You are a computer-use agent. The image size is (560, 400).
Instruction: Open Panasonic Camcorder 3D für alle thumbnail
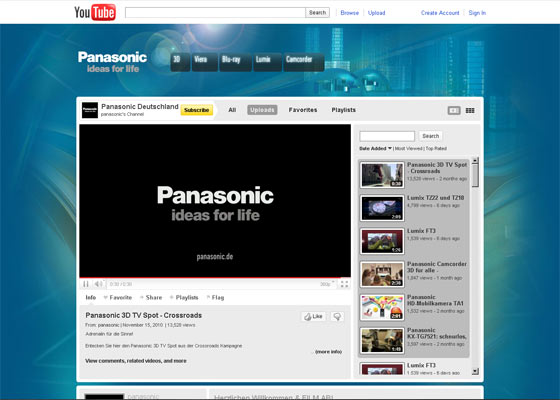(x=382, y=274)
